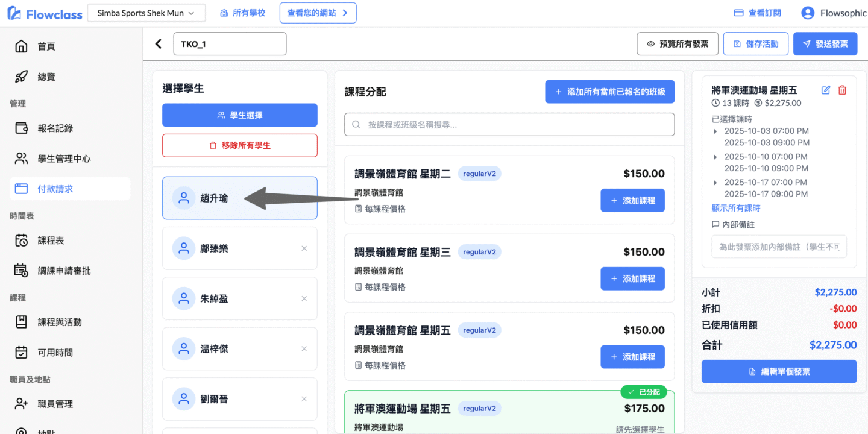The height and width of the screenshot is (434, 868).
Task: Go to 學生管理中心 page
Action: [x=64, y=159]
